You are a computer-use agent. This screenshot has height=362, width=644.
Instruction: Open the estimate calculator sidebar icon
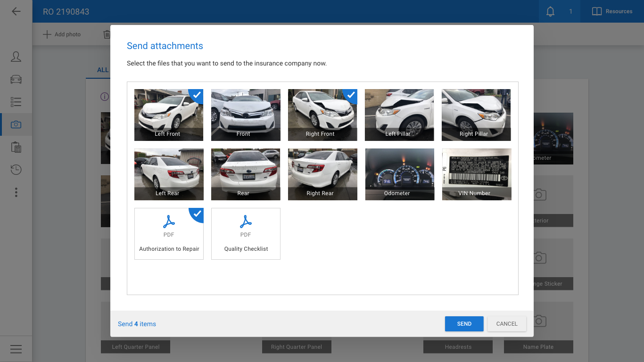(16, 147)
